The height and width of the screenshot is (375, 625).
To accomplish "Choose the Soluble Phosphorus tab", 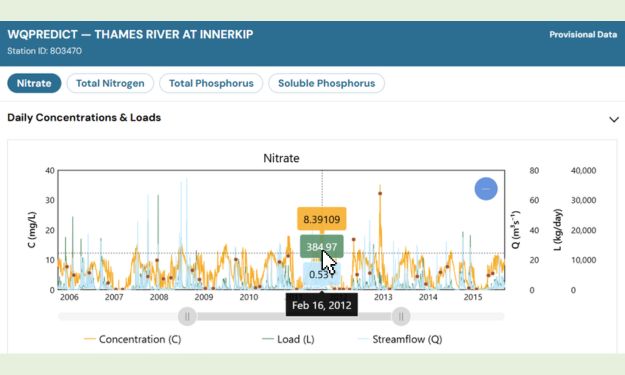I will point(326,83).
